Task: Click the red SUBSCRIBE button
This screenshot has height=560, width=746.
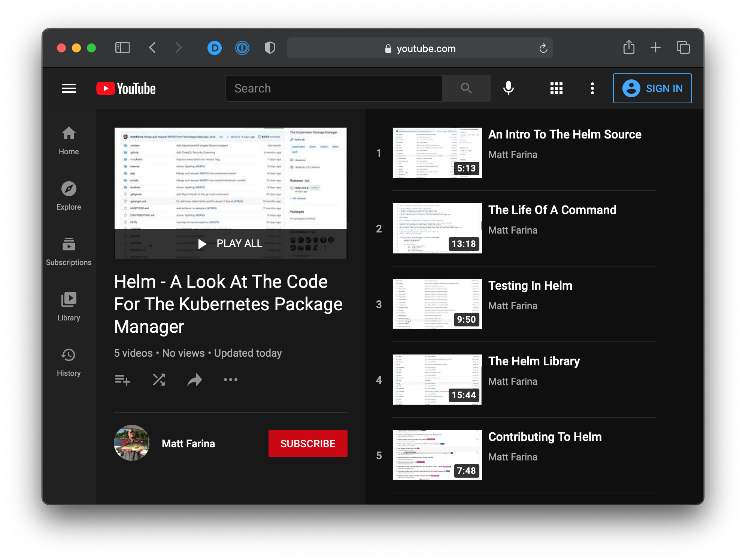Action: click(308, 444)
